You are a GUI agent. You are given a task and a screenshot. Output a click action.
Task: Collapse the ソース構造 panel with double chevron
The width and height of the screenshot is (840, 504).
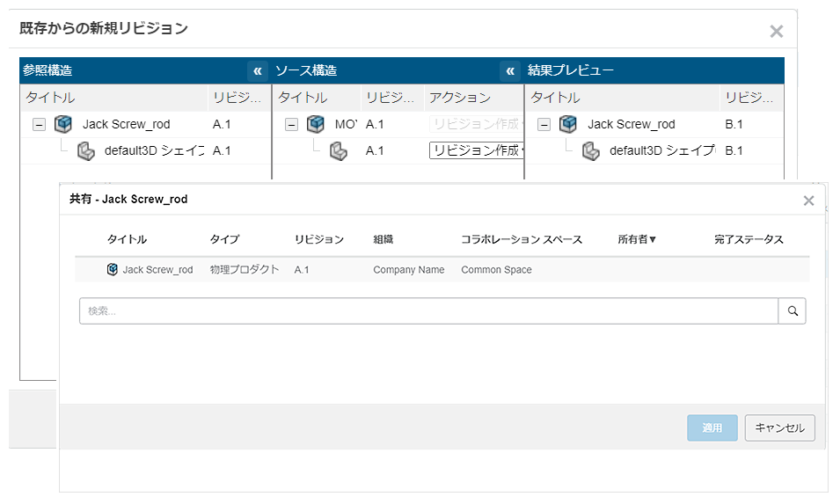509,70
